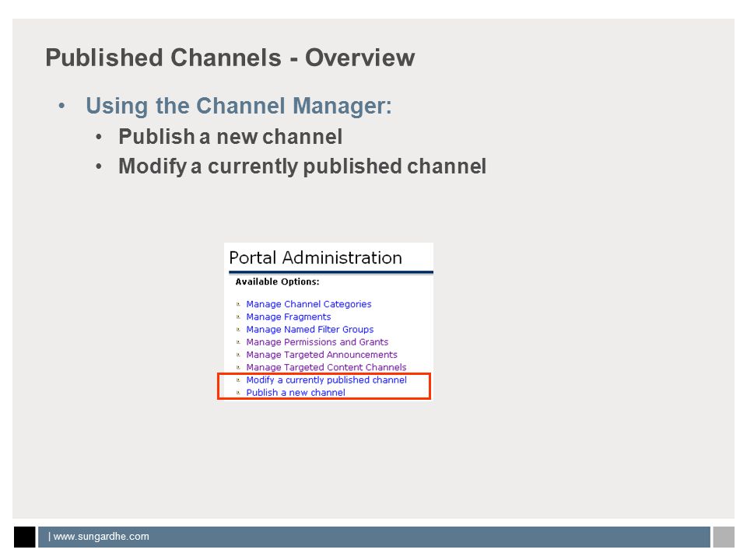
Task: Click bullet icon beside Manage Named Filter Groups
Action: pyautogui.click(x=238, y=329)
